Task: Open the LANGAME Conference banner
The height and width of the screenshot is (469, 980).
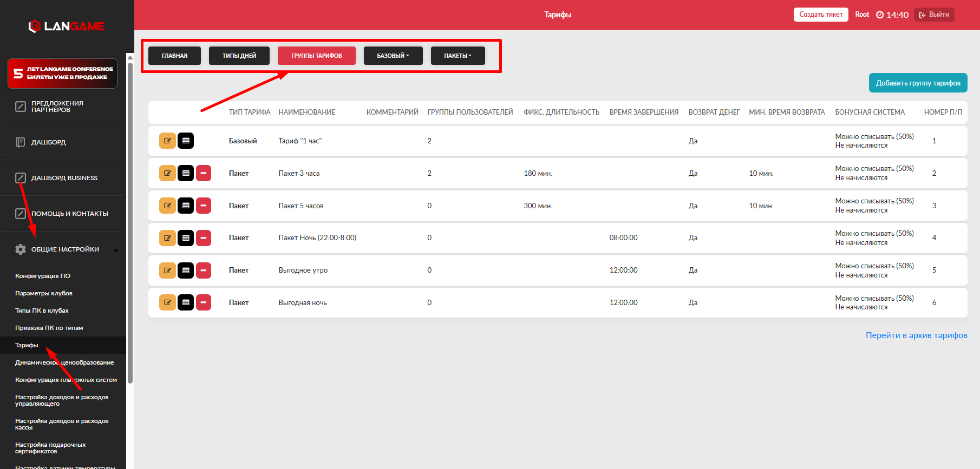Action: 62,74
